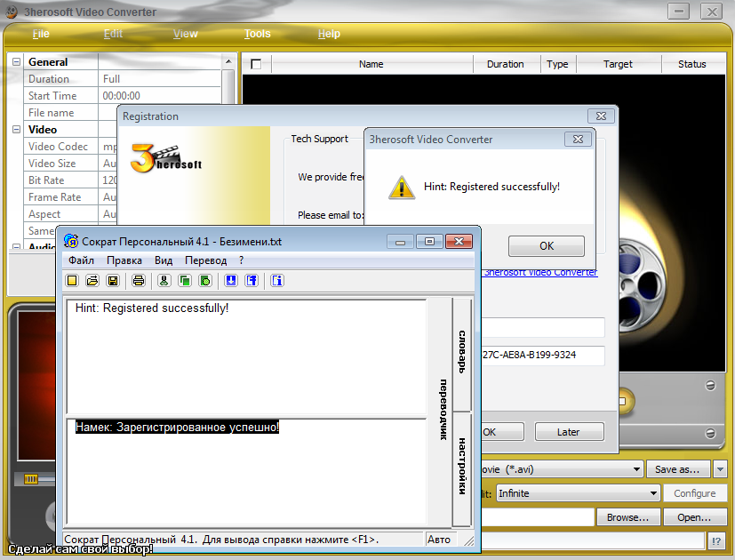Paste text with Сократ paste icon
The width and height of the screenshot is (735, 560).
point(205,281)
